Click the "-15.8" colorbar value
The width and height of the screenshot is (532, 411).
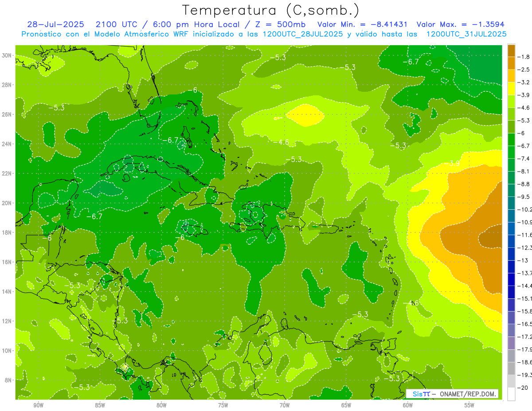524,311
